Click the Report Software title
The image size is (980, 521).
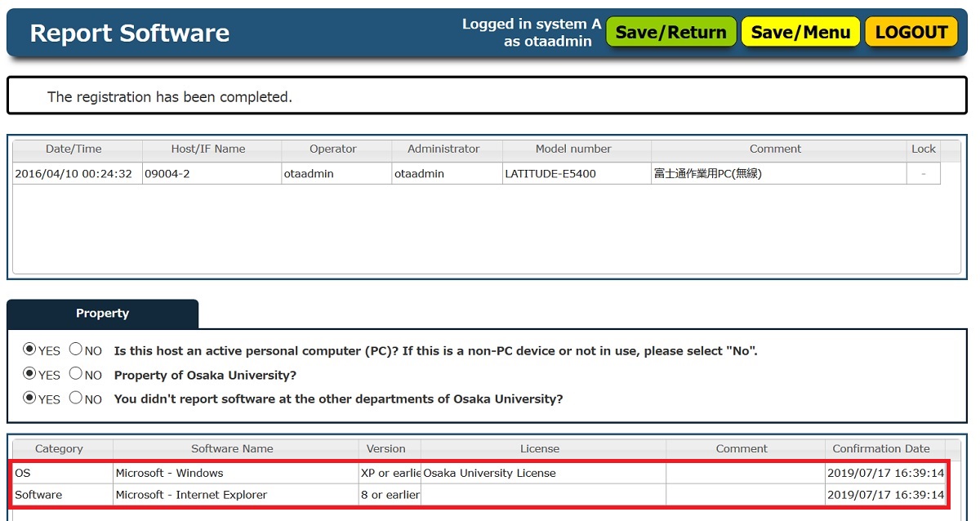coord(130,33)
